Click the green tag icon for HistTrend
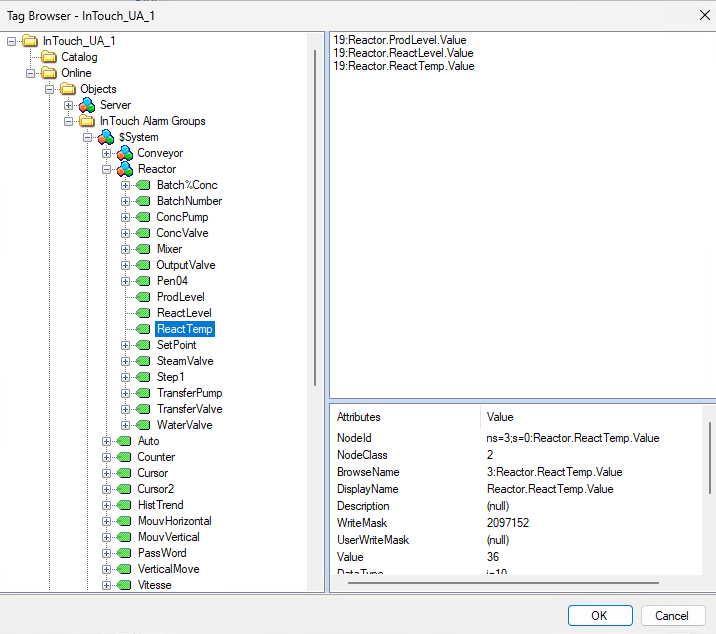Image resolution: width=716 pixels, height=634 pixels. click(x=124, y=505)
